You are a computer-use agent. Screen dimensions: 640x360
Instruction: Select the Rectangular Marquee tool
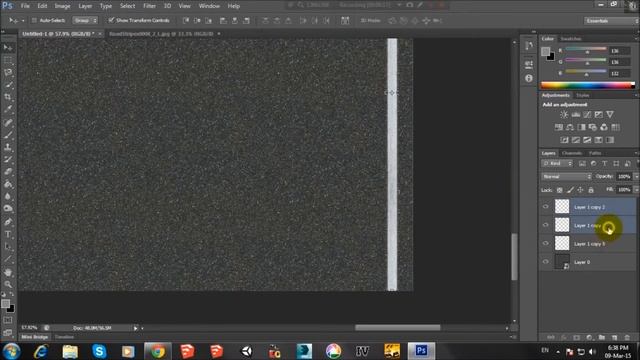(8, 60)
